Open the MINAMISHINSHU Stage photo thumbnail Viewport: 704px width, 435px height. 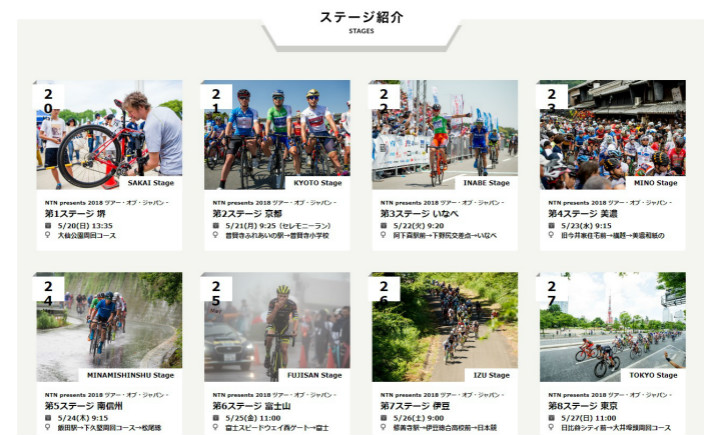[x=109, y=327]
